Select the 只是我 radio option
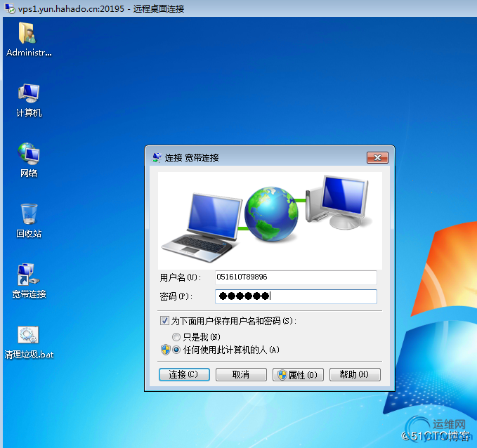477x448 pixels. tap(176, 337)
